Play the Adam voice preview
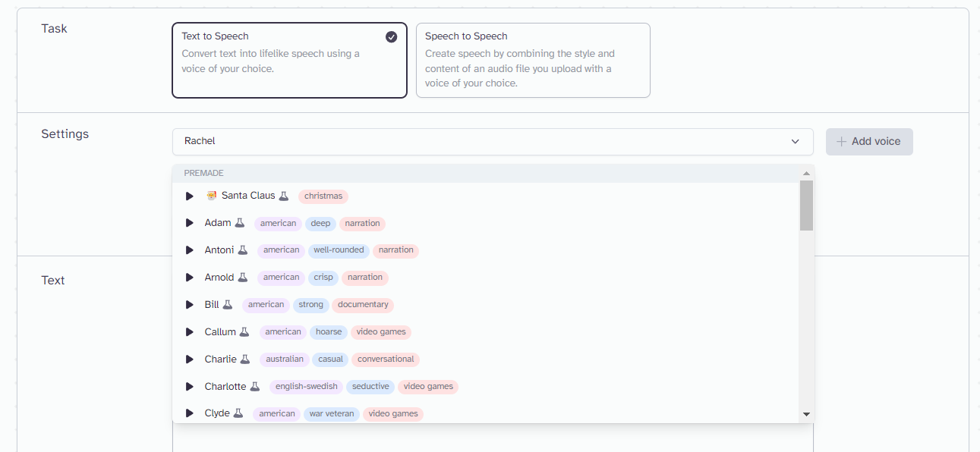The height and width of the screenshot is (452, 980). [x=190, y=223]
